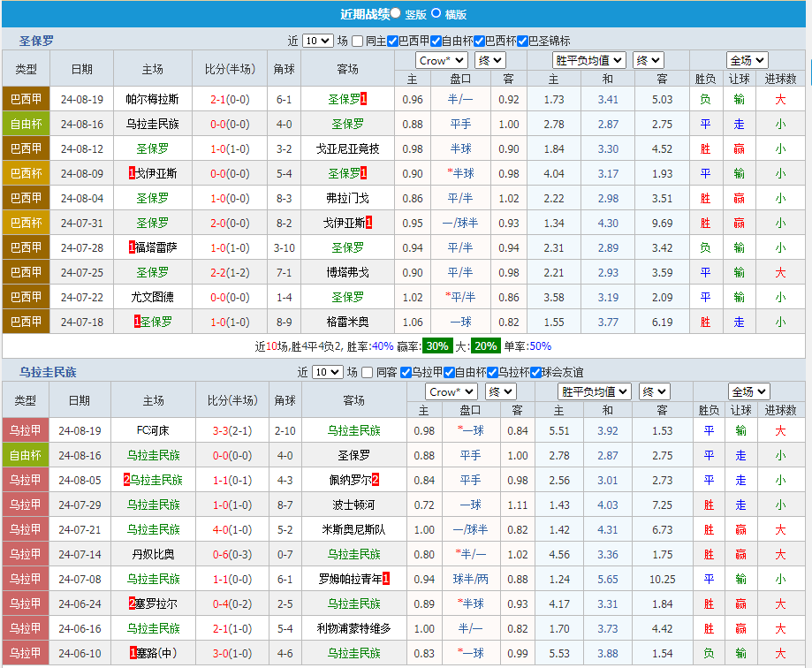Toggle the 乌拉甲 filter checkbox
Viewport: 812px width, 668px height.
tap(406, 372)
